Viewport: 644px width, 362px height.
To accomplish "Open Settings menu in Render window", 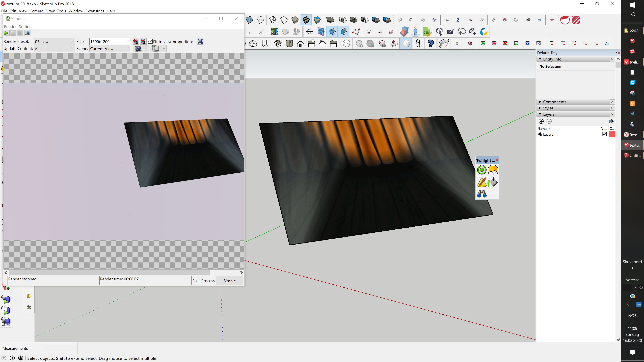I will point(26,26).
